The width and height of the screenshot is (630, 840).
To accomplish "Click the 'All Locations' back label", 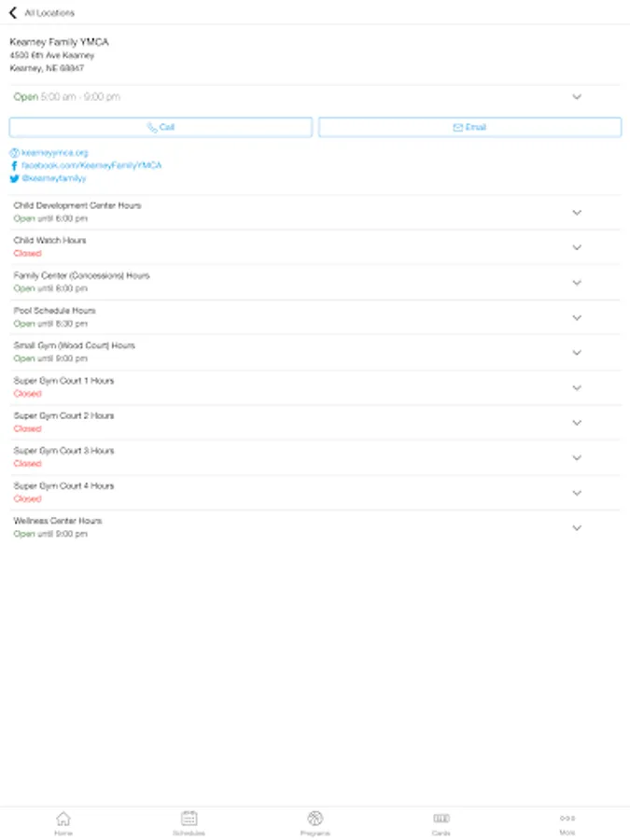I will 49,13.
